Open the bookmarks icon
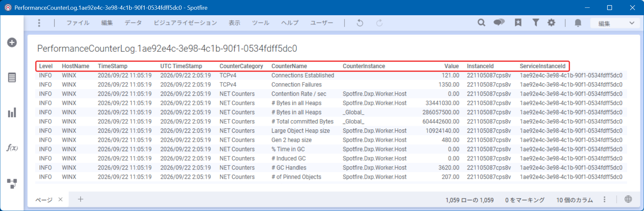 (518, 23)
